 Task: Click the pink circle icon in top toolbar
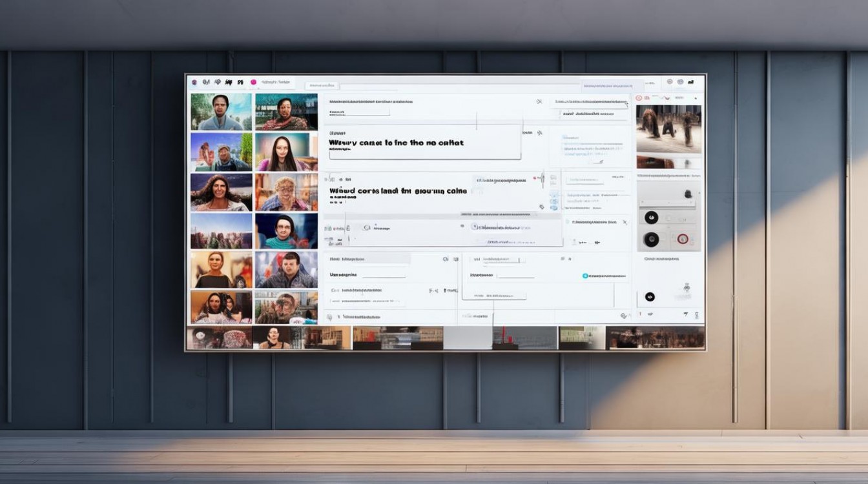pos(253,83)
